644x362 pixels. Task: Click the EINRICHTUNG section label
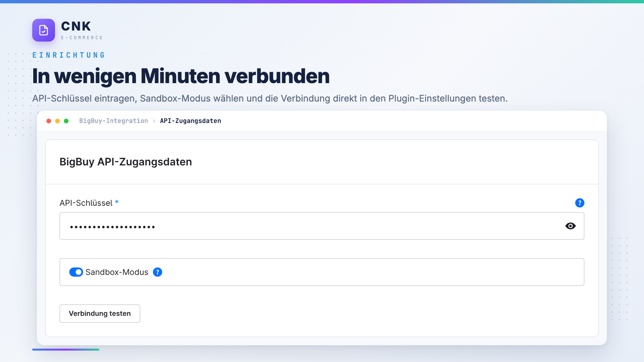click(x=69, y=55)
